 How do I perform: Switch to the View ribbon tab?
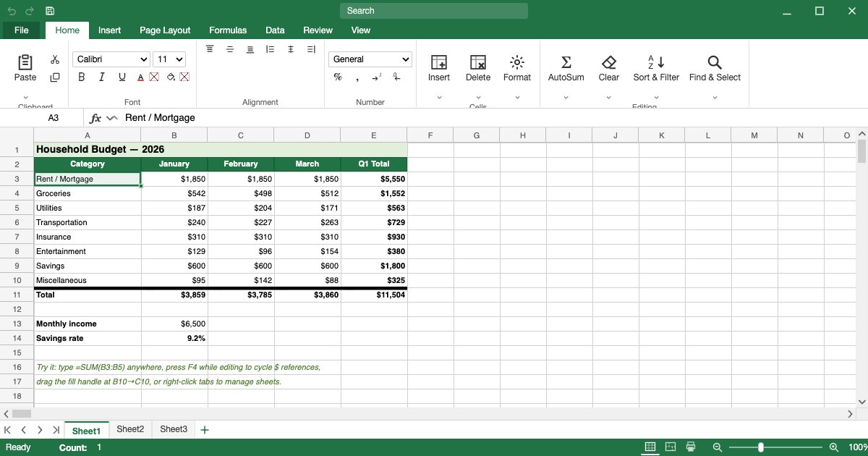360,30
